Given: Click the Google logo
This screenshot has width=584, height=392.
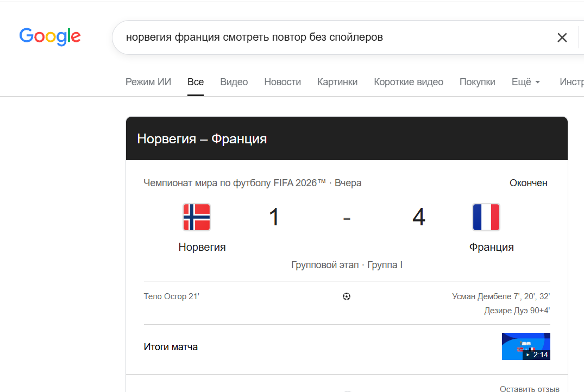Looking at the screenshot, I should coord(50,36).
